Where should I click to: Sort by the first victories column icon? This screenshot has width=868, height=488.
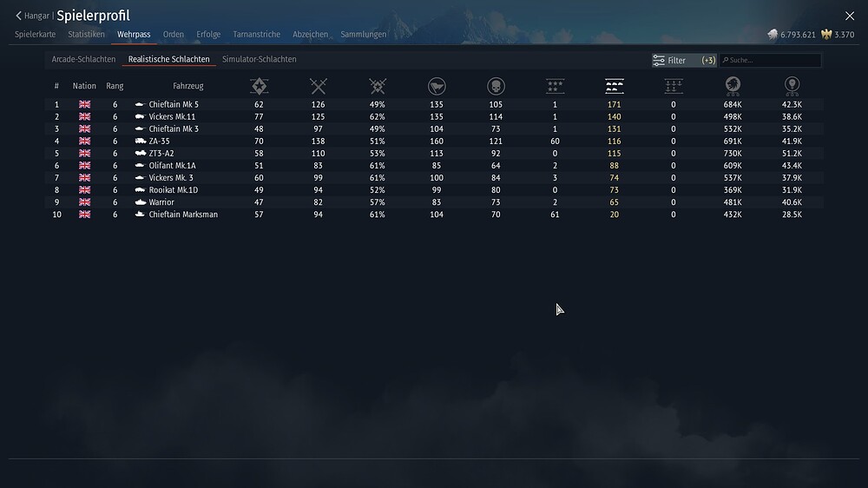259,86
